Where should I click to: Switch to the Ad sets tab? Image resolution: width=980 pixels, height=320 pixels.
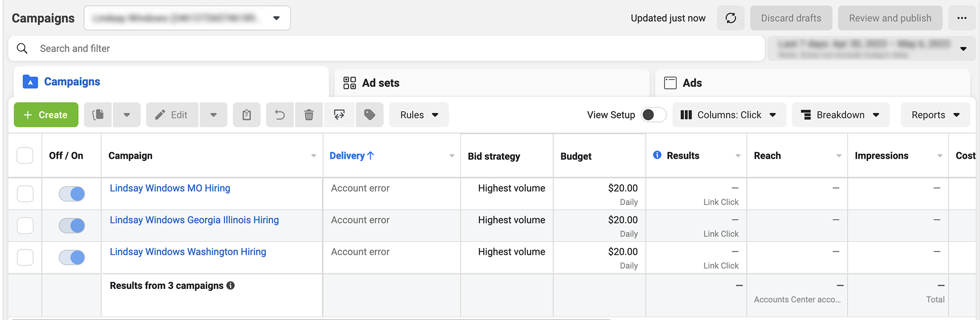[380, 83]
